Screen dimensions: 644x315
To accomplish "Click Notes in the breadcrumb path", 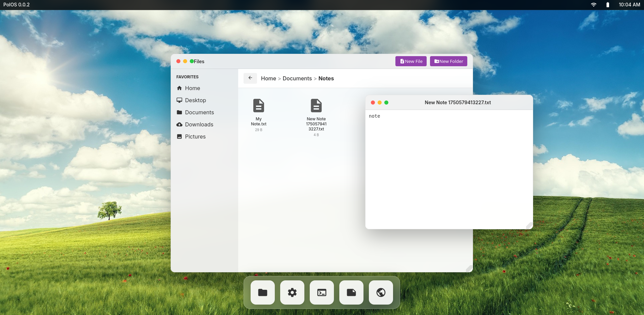I will click(326, 78).
